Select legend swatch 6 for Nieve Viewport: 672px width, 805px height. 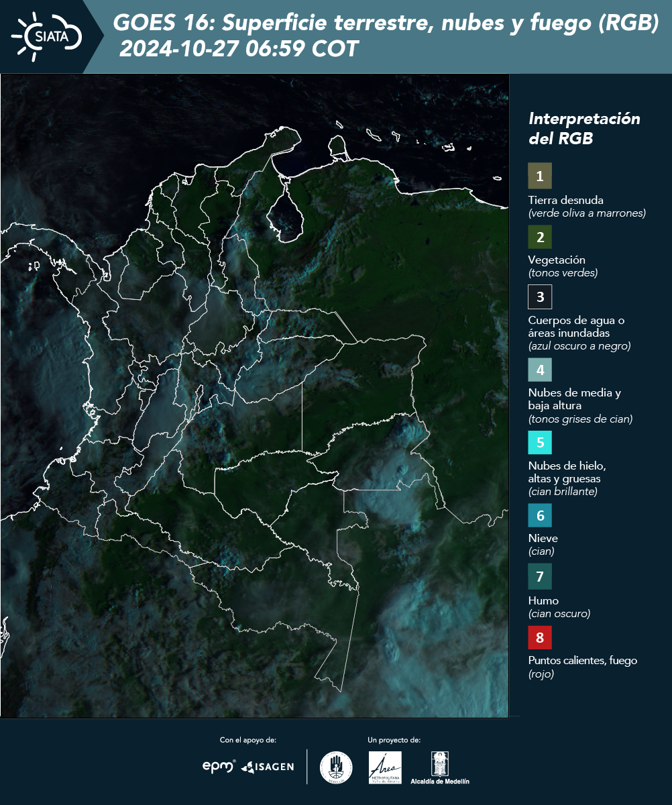pos(540,516)
